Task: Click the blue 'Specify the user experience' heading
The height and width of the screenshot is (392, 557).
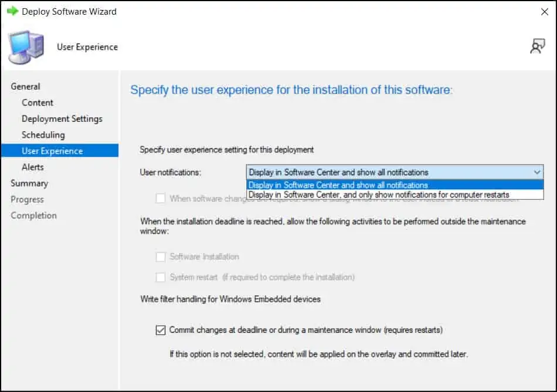Action: (x=291, y=90)
